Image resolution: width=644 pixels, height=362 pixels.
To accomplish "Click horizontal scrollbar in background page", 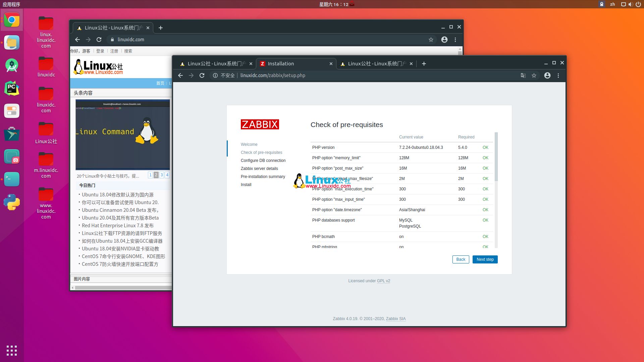I will 123,288.
